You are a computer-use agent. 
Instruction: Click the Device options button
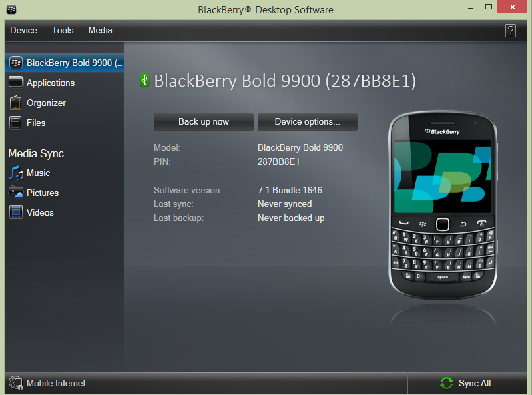[308, 121]
